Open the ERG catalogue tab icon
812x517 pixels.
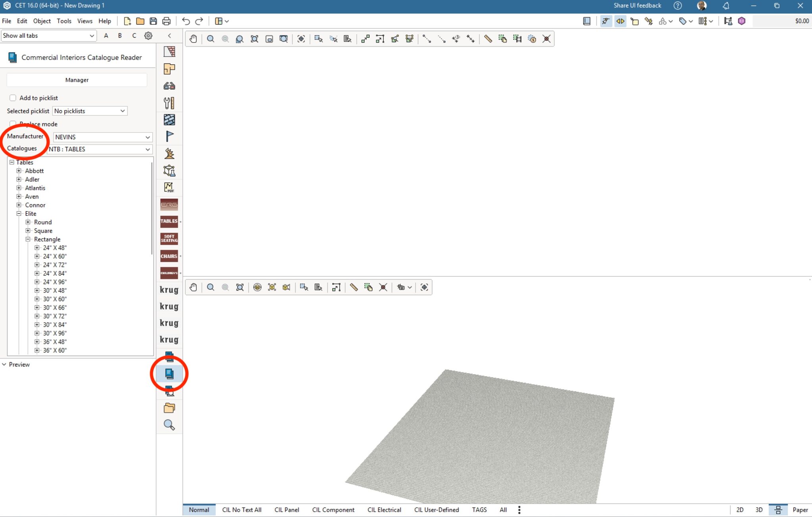[x=169, y=205]
